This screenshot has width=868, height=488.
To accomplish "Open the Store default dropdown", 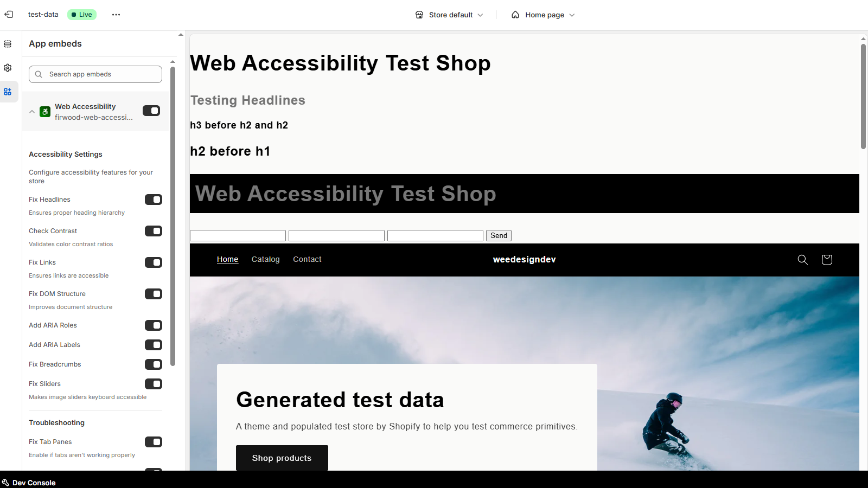I will pos(449,15).
